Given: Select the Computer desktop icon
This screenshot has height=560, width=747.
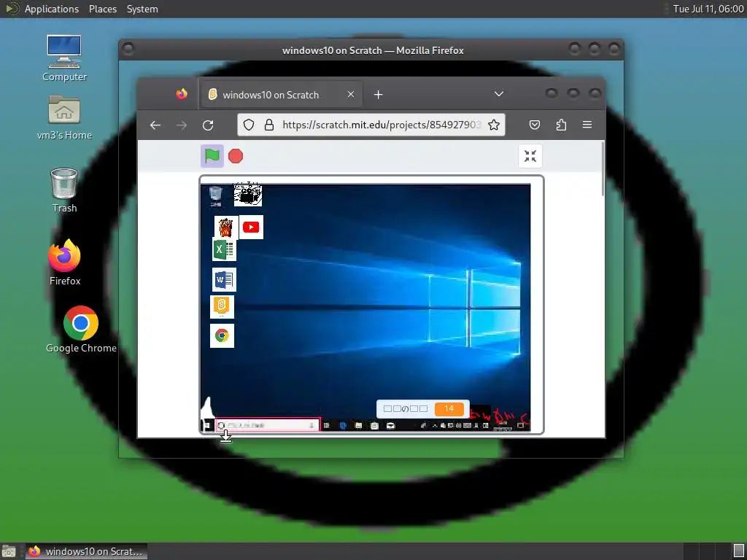Looking at the screenshot, I should pos(64,58).
